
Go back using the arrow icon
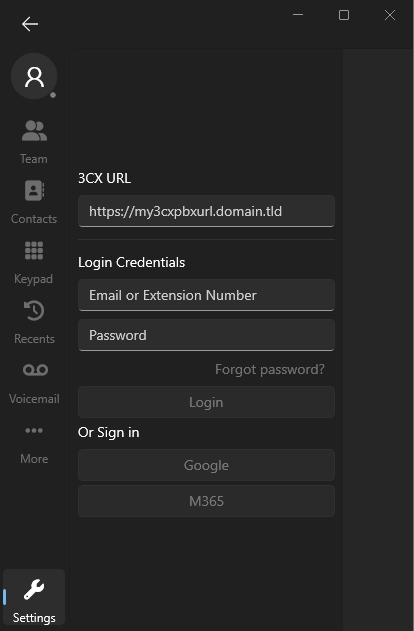pos(30,24)
